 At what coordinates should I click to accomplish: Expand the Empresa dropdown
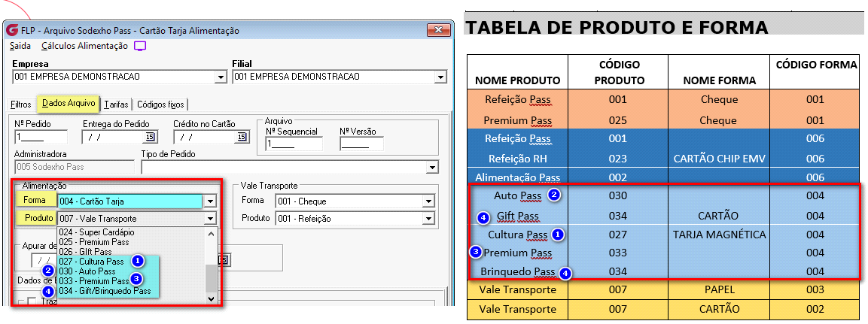click(221, 77)
